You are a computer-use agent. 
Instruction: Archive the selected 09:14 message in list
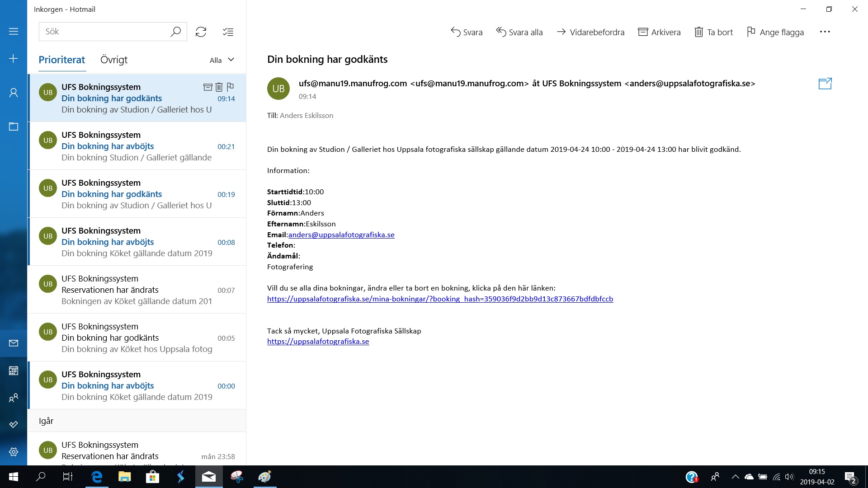click(x=208, y=87)
